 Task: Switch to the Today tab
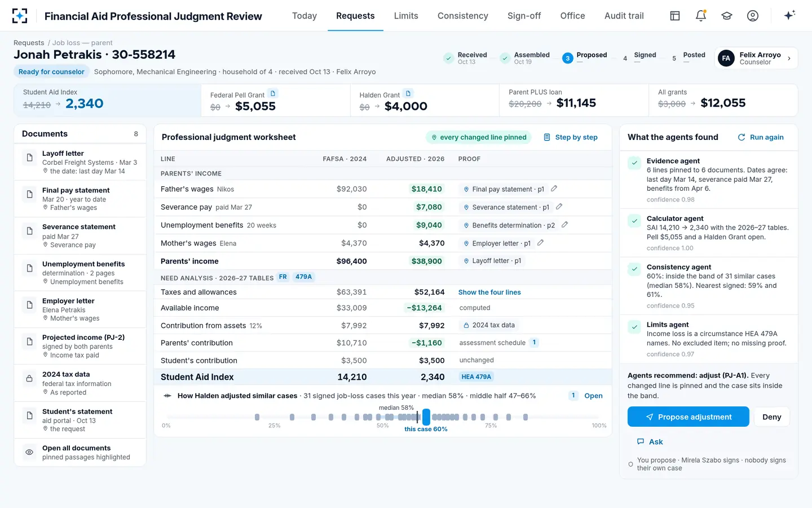[304, 16]
